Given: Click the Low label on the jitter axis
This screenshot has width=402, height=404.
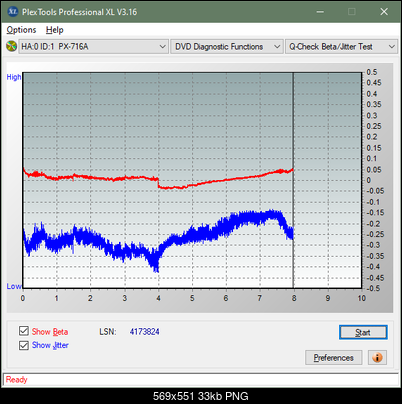Looking at the screenshot, I should click(x=14, y=286).
